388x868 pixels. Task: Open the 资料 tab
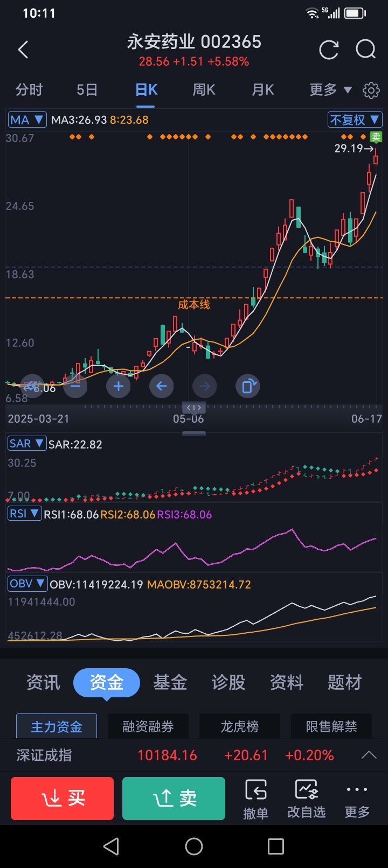coord(287,683)
